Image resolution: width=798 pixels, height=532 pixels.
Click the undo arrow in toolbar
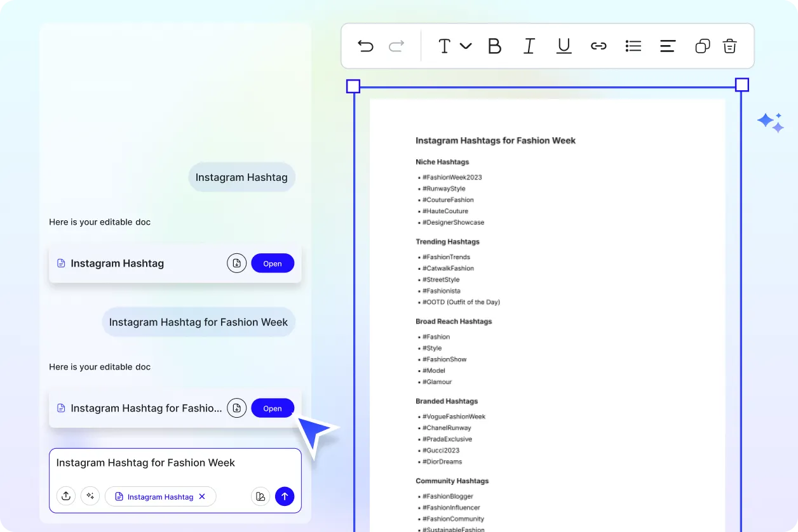[x=365, y=46]
